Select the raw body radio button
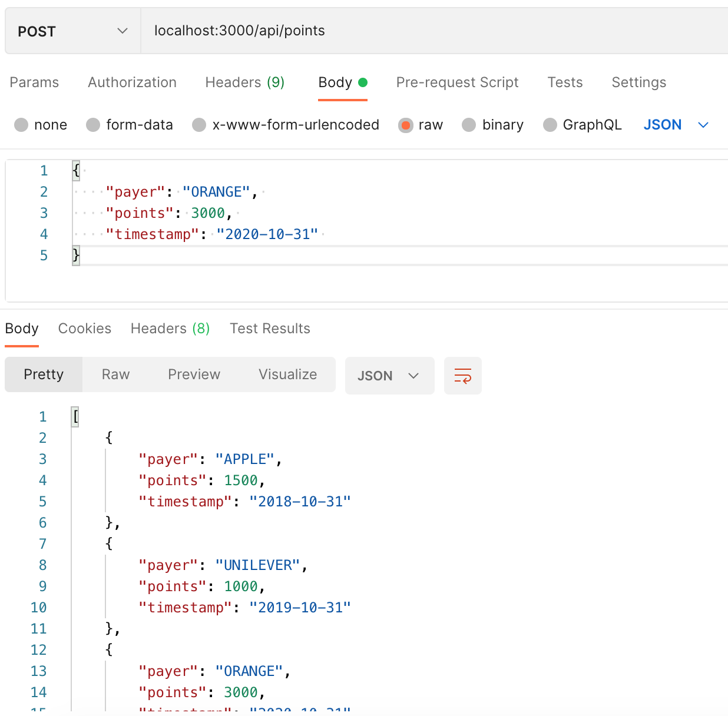This screenshot has width=728, height=716. [406, 125]
